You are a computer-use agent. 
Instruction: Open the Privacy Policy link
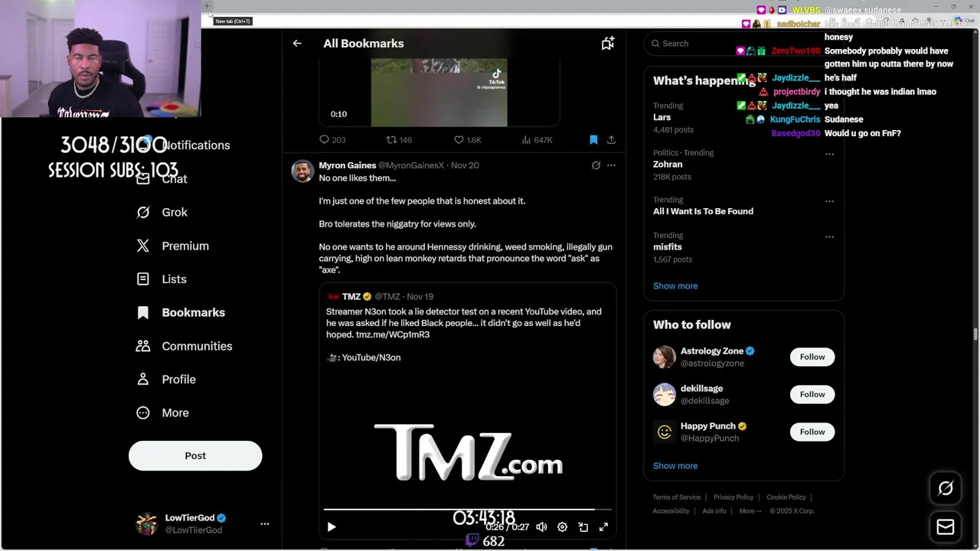pos(733,497)
